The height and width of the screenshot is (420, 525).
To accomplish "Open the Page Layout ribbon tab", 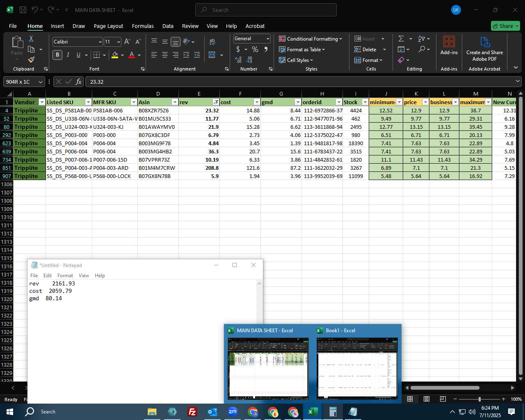I will [108, 26].
